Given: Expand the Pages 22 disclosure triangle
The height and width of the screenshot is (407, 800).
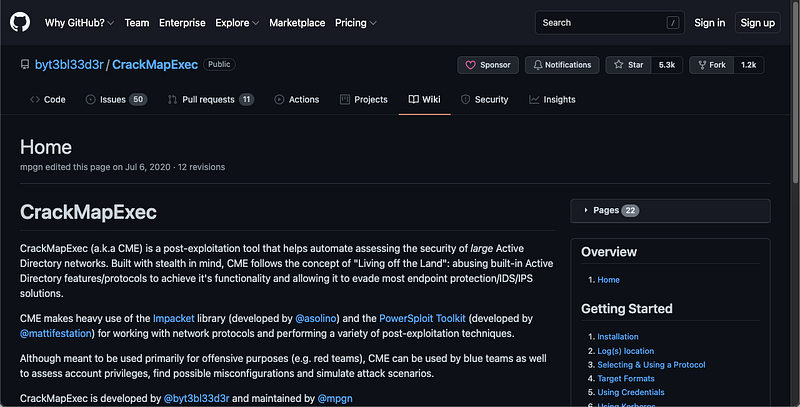Looking at the screenshot, I should 586,210.
